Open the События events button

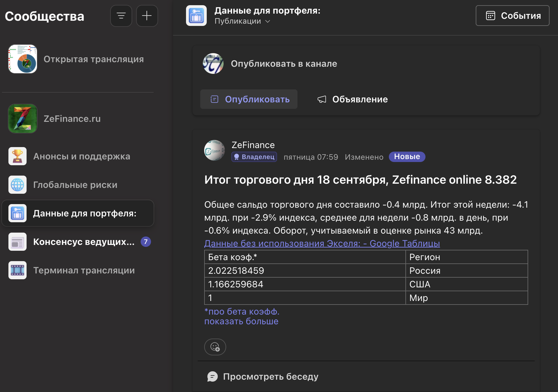513,16
